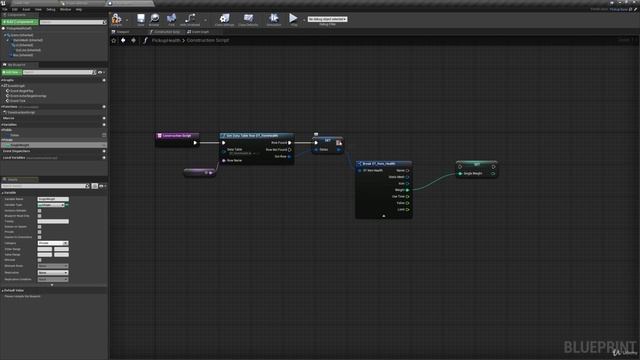Image resolution: width=640 pixels, height=360 pixels.
Task: Click the Save toolbar icon
Action: pos(141,19)
